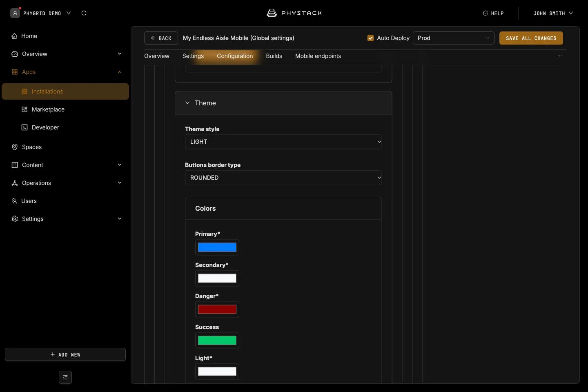
Task: Click the Operations network icon
Action: click(x=15, y=183)
